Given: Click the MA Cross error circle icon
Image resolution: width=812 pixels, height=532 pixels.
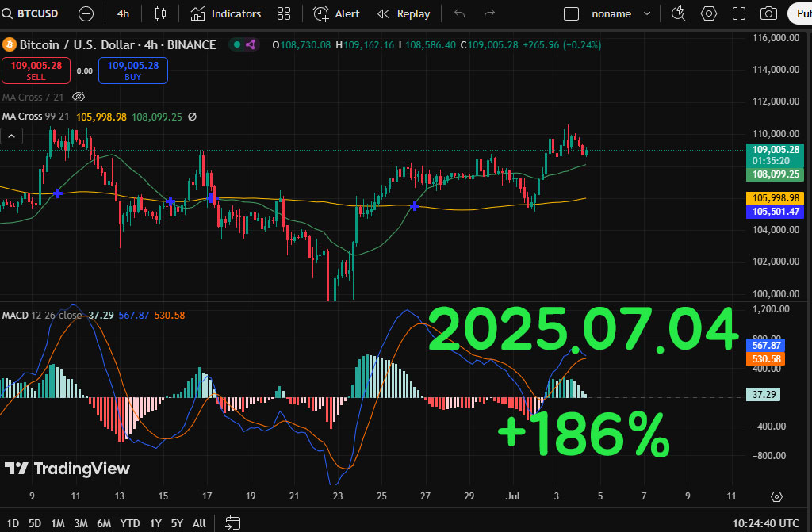Looking at the screenshot, I should coord(192,117).
